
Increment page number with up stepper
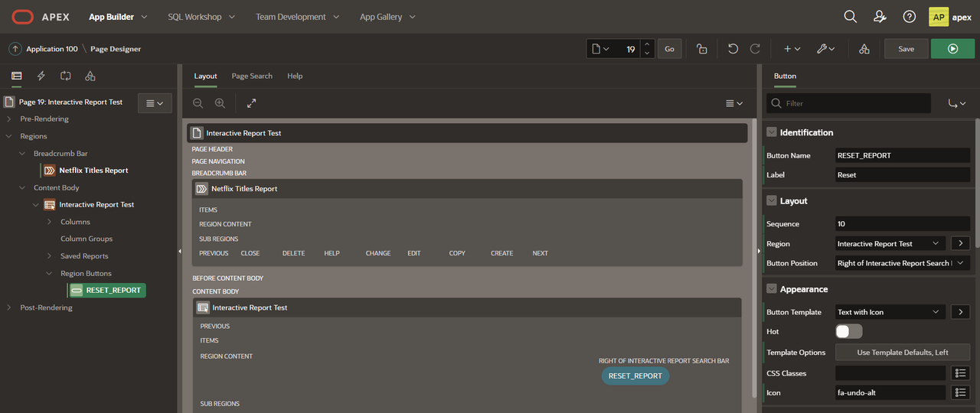coord(647,44)
